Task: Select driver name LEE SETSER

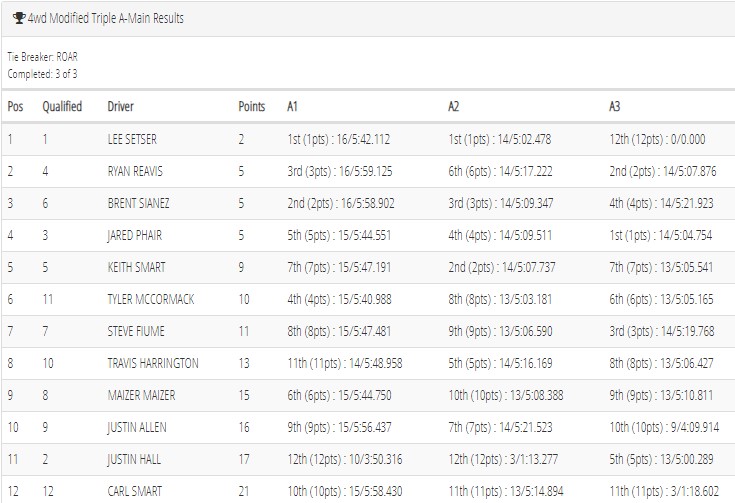Action: point(132,139)
